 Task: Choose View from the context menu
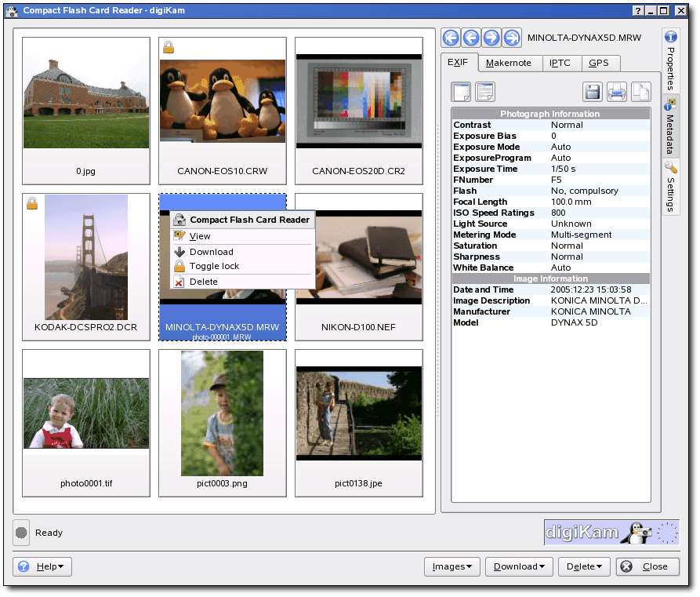tap(242, 236)
